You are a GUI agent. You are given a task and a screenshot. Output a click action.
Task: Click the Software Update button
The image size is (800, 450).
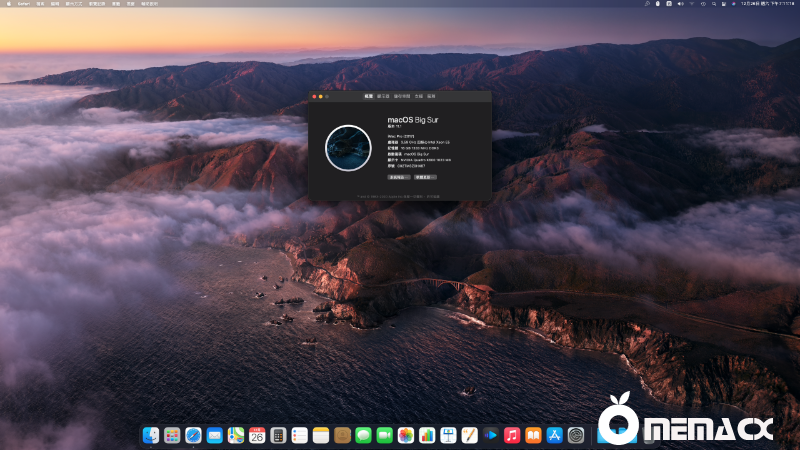(424, 176)
